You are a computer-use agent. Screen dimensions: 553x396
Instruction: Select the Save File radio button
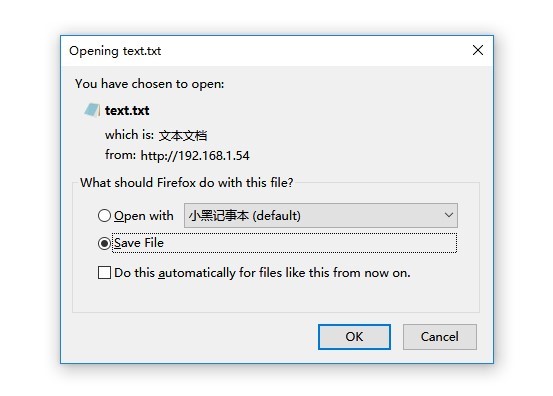pos(104,243)
